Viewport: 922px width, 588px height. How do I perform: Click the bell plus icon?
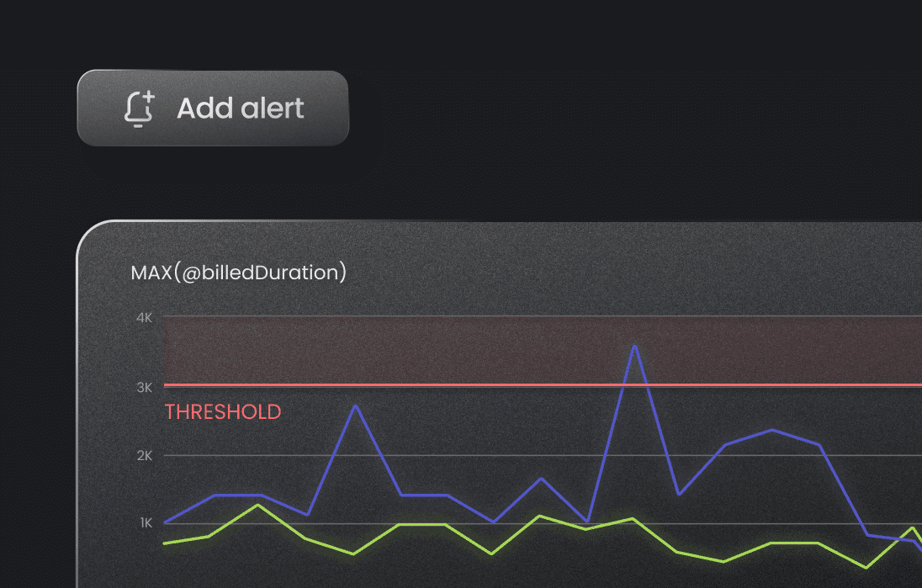click(140, 109)
